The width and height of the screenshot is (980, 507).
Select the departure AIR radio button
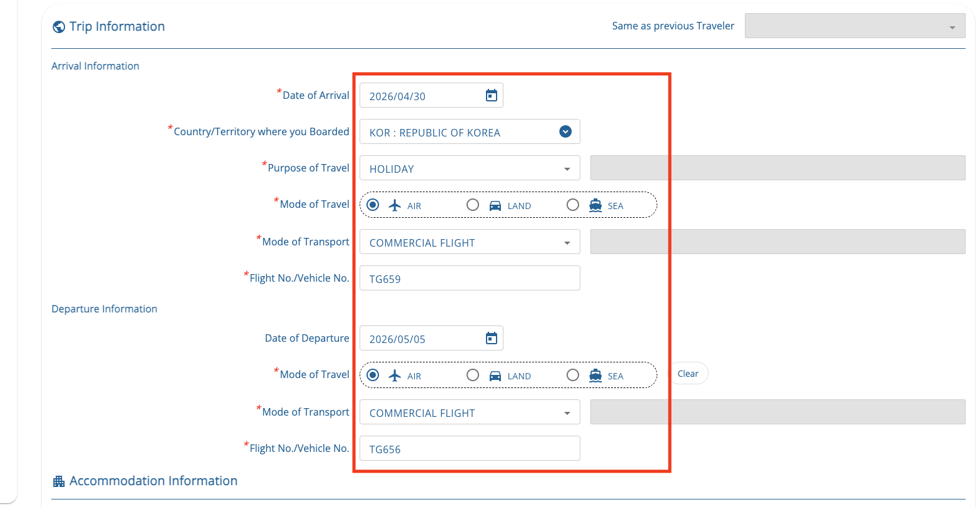(373, 375)
